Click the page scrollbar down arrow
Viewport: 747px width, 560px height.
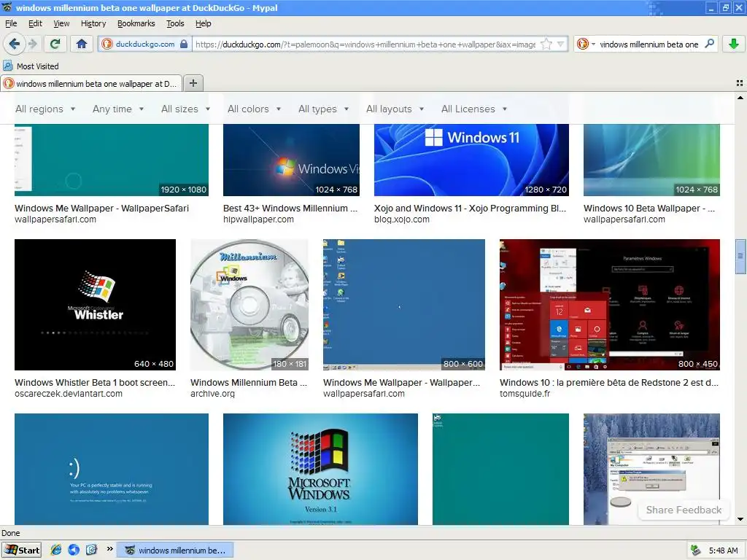point(740,519)
